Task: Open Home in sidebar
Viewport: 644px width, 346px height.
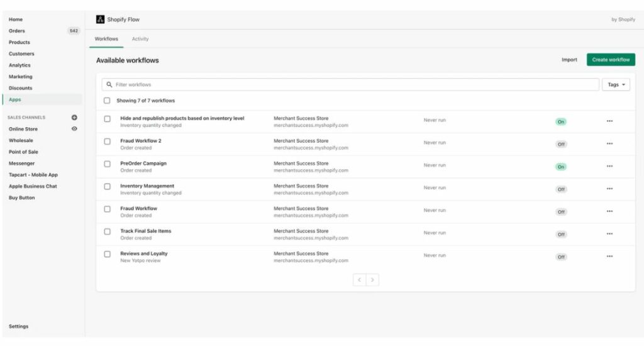Action: tap(16, 20)
